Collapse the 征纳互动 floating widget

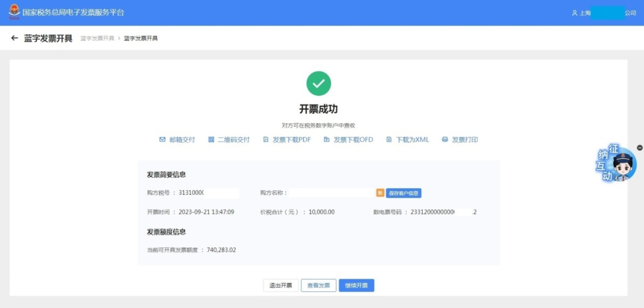point(640,147)
